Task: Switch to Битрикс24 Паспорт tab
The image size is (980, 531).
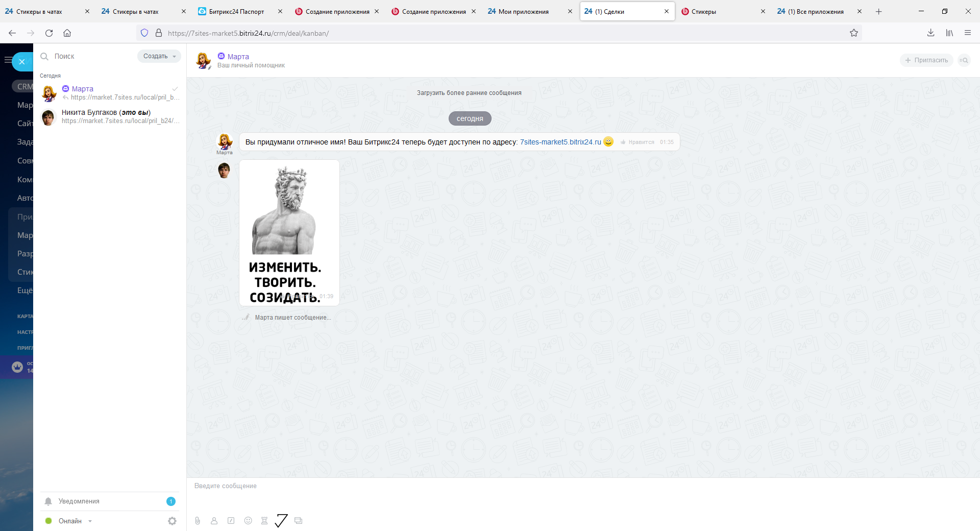Action: tap(240, 11)
